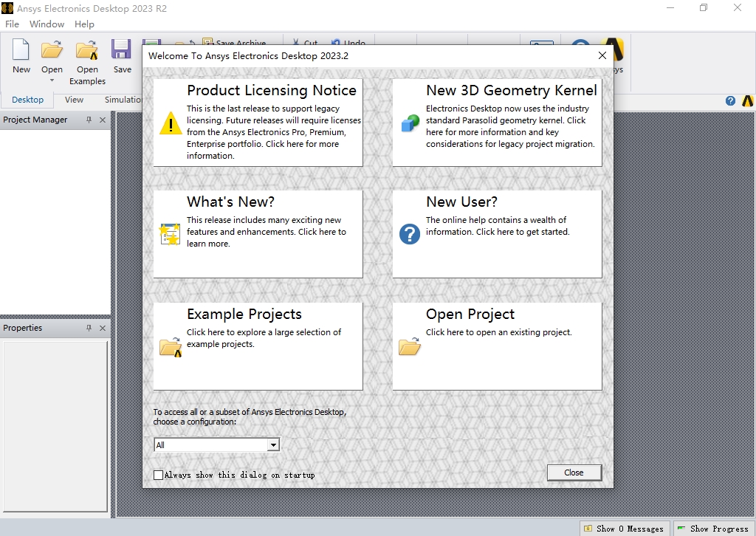Click Show 0 Messages in the status bar

(x=625, y=529)
